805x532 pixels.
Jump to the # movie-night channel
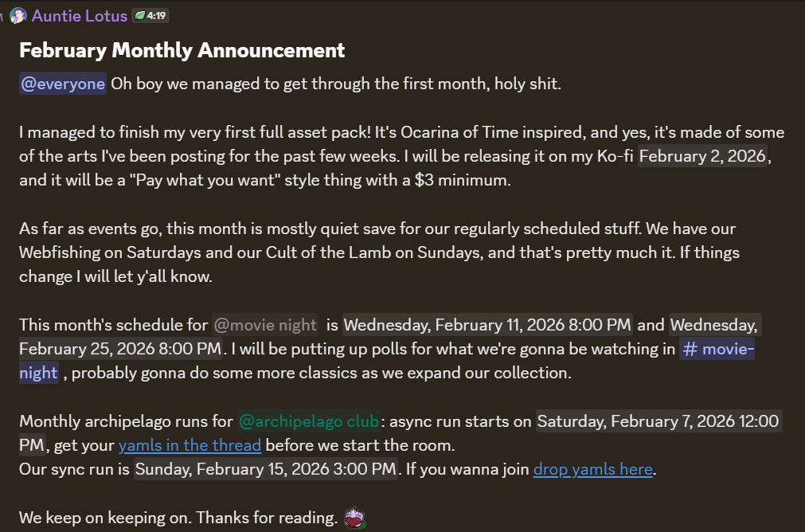(x=717, y=349)
